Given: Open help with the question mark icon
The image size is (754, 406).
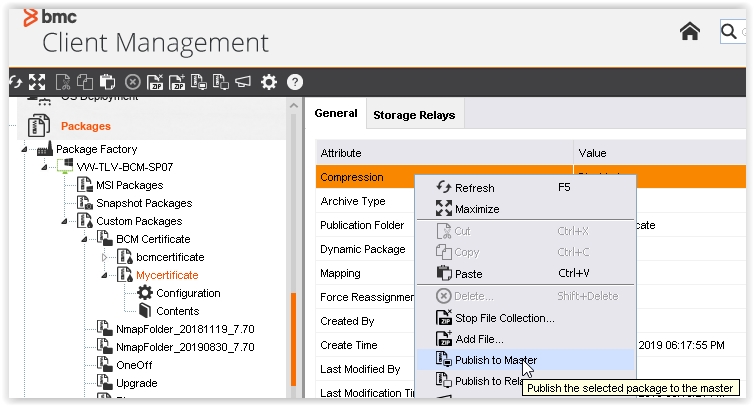Looking at the screenshot, I should [295, 82].
